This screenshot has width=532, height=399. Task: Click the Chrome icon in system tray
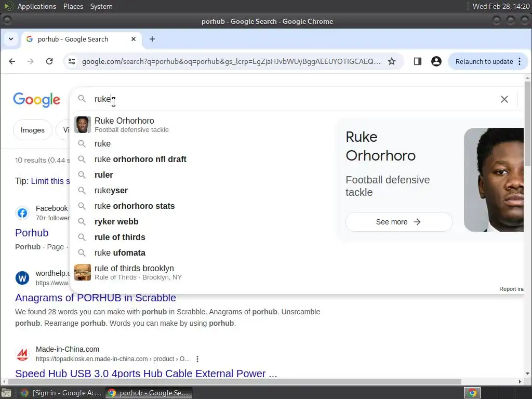tap(472, 393)
